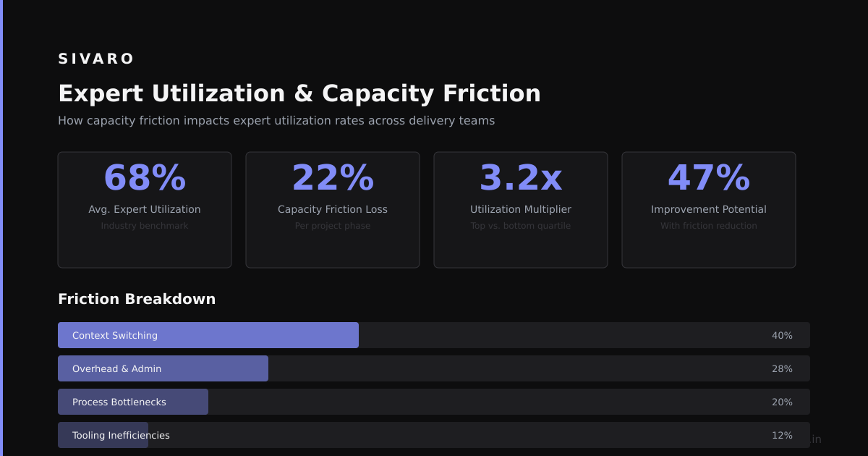Click the SIVARO brand logo text
Screen dimensions: 868x456
coord(96,59)
